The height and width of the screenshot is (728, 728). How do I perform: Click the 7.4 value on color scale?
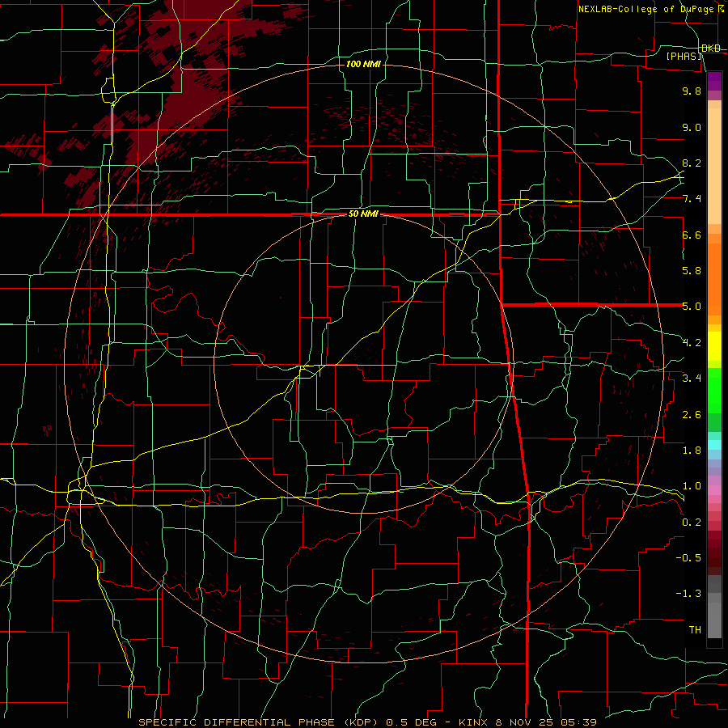pyautogui.click(x=692, y=199)
